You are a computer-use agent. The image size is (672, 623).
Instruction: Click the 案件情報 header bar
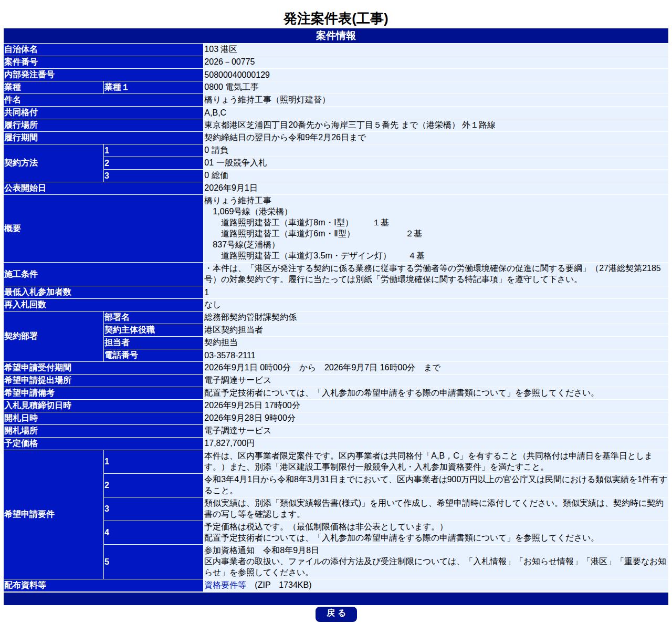336,36
